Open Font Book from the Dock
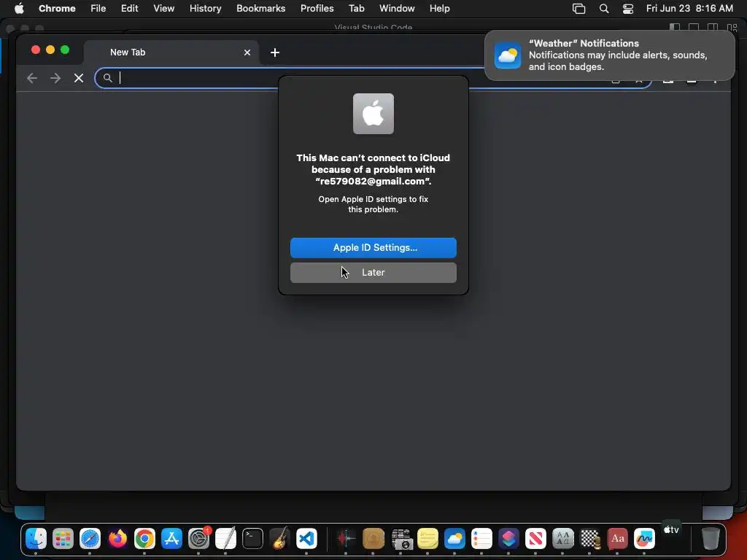This screenshot has width=747, height=560. (x=563, y=539)
